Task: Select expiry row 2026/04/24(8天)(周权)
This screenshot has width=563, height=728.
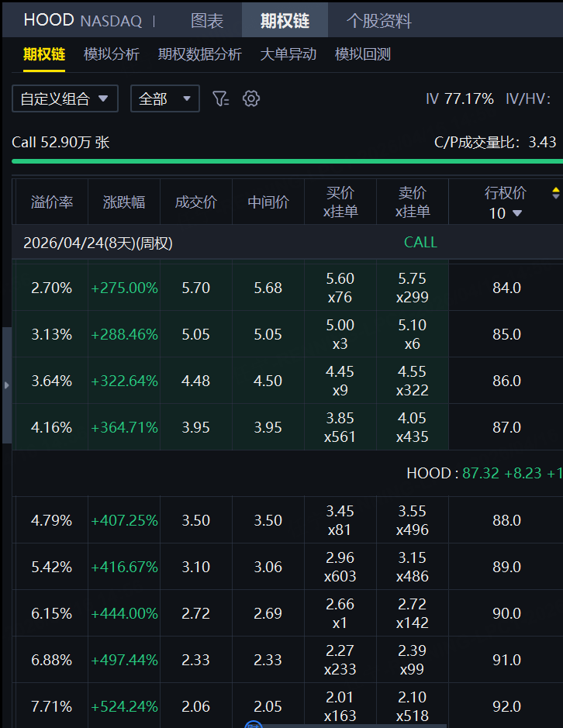Action: (98, 243)
